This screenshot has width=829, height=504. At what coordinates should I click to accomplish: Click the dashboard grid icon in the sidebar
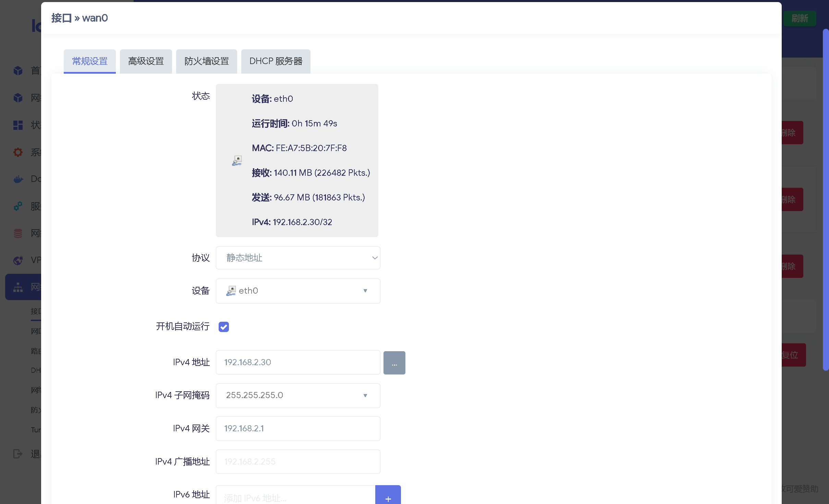point(18,125)
